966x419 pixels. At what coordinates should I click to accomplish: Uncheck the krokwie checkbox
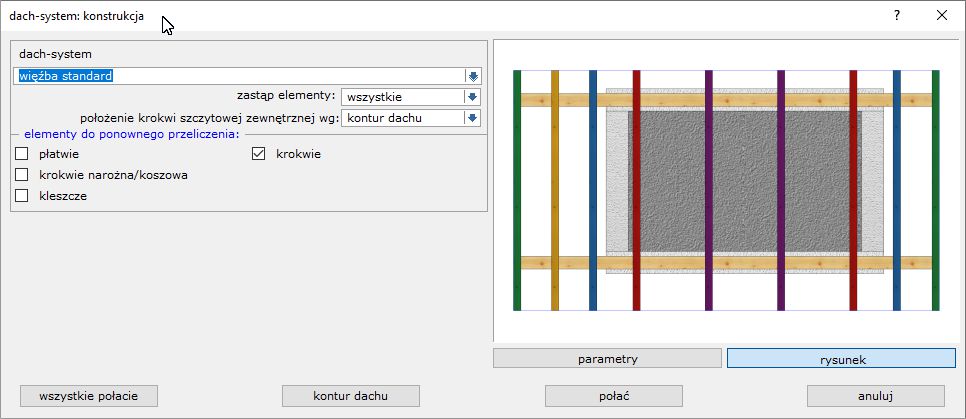coord(258,154)
